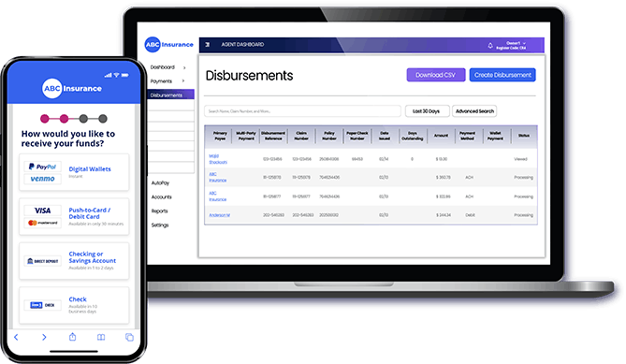The height and width of the screenshot is (364, 626).
Task: Open the hamburger menu beside Agent Dashboard
Action: 207,45
